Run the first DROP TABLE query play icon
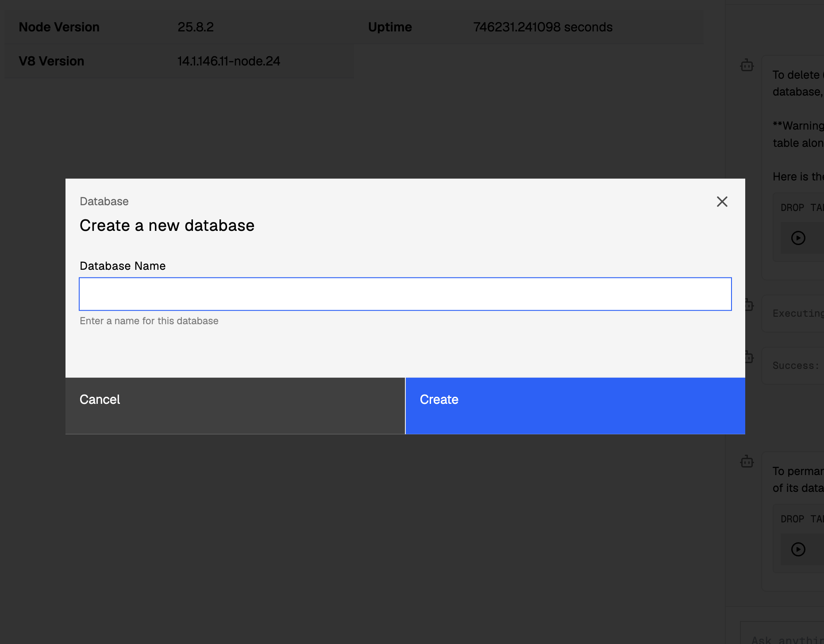The width and height of the screenshot is (824, 644). pyautogui.click(x=798, y=238)
